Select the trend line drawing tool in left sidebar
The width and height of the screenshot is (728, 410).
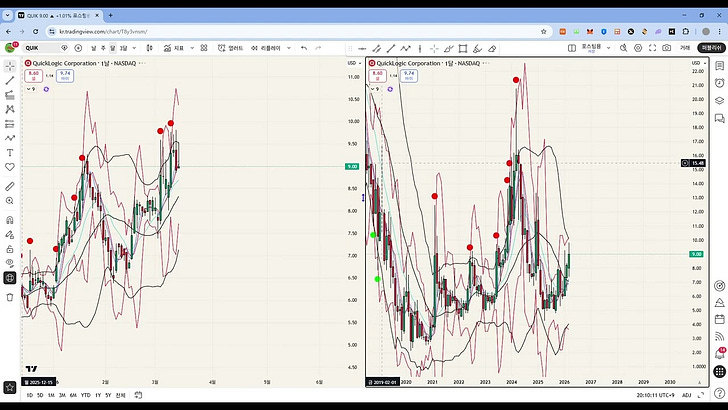pos(10,81)
